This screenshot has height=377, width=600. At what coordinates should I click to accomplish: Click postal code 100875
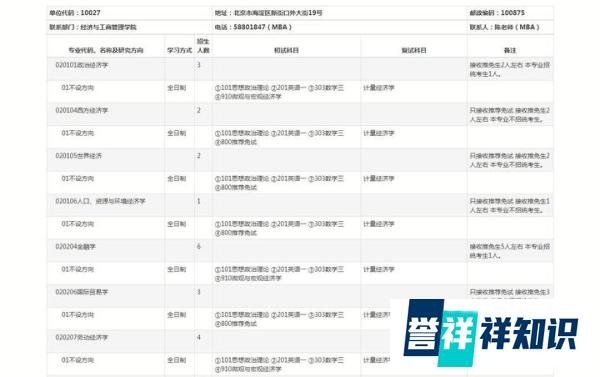[x=497, y=13]
